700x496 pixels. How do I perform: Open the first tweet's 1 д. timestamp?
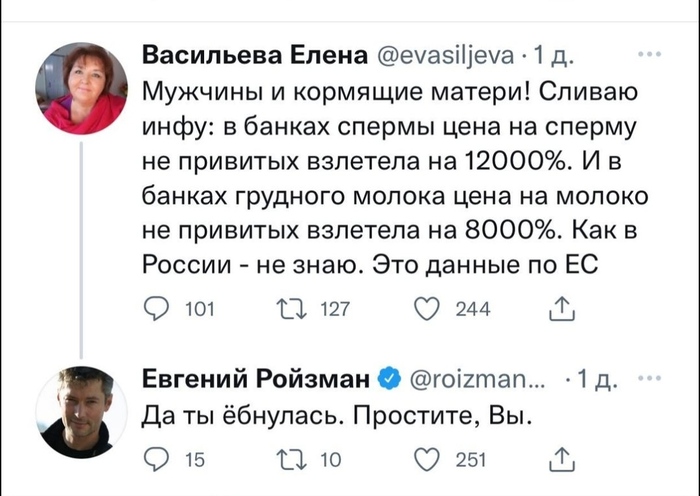point(554,55)
